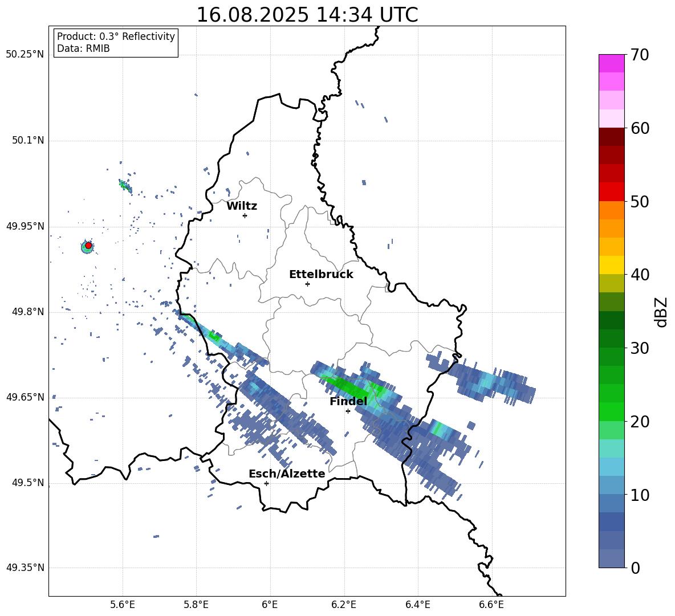Click the colorbar value 50

tap(640, 201)
